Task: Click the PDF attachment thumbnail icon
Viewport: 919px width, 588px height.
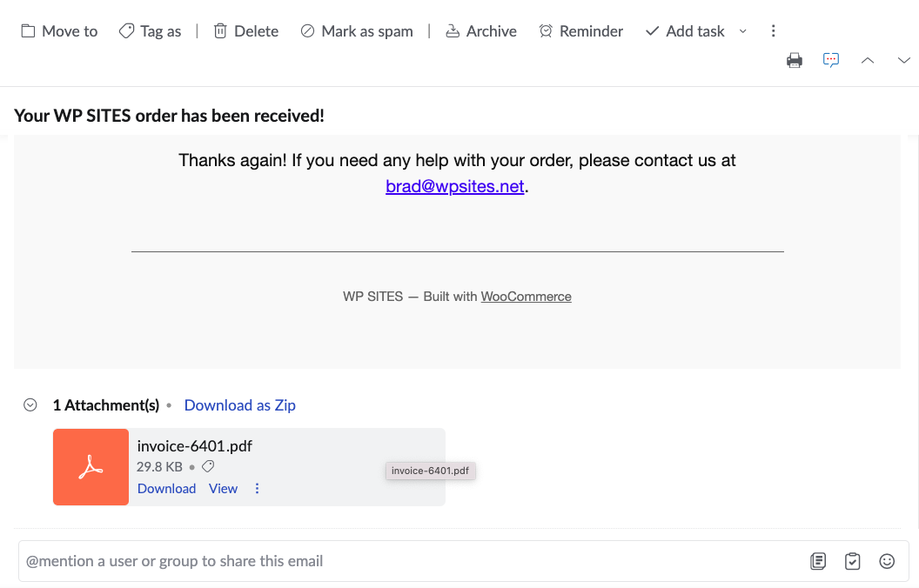Action: 91,467
